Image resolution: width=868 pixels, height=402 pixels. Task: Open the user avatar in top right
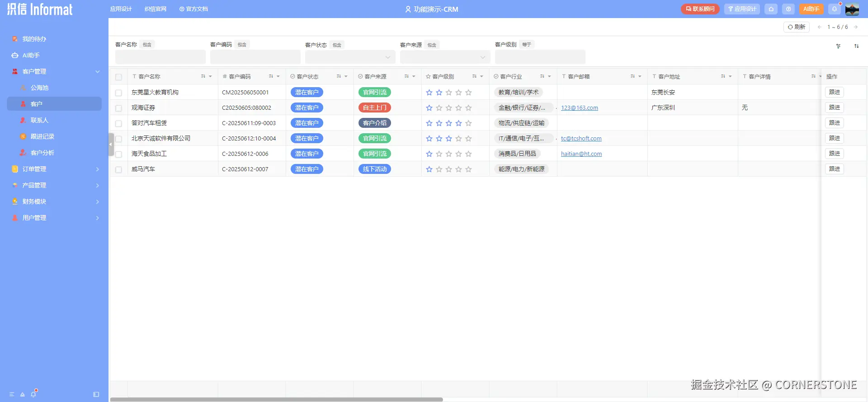click(x=852, y=9)
